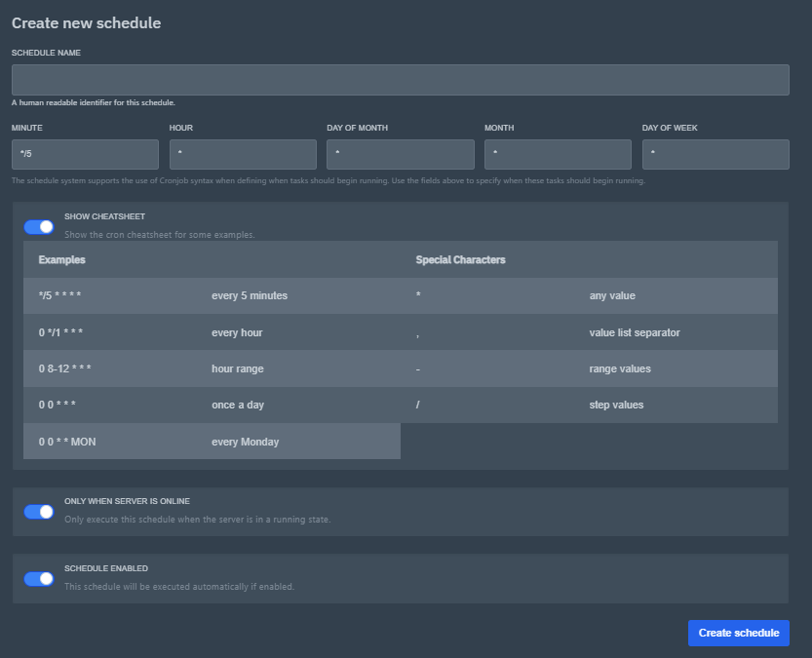The width and height of the screenshot is (812, 658).
Task: Click the 'once a day' description text
Action: [238, 405]
